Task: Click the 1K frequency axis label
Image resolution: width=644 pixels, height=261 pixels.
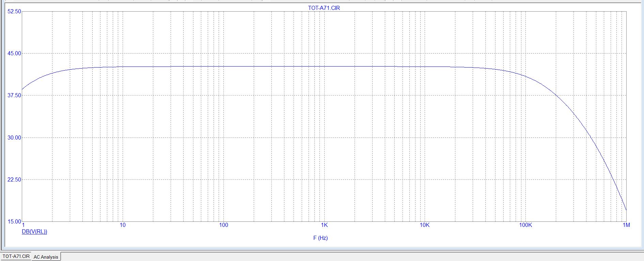Action: tap(324, 225)
